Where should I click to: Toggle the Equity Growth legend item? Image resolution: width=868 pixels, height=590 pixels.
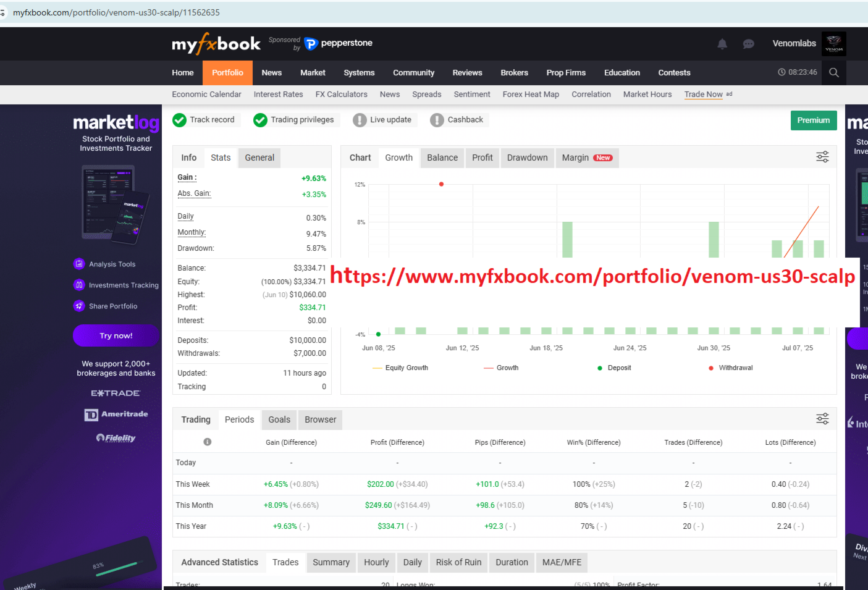(400, 368)
